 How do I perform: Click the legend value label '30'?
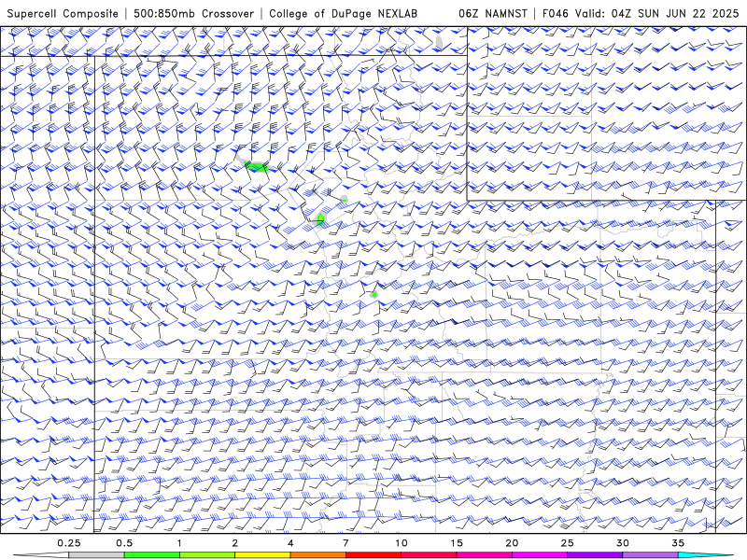[622, 543]
